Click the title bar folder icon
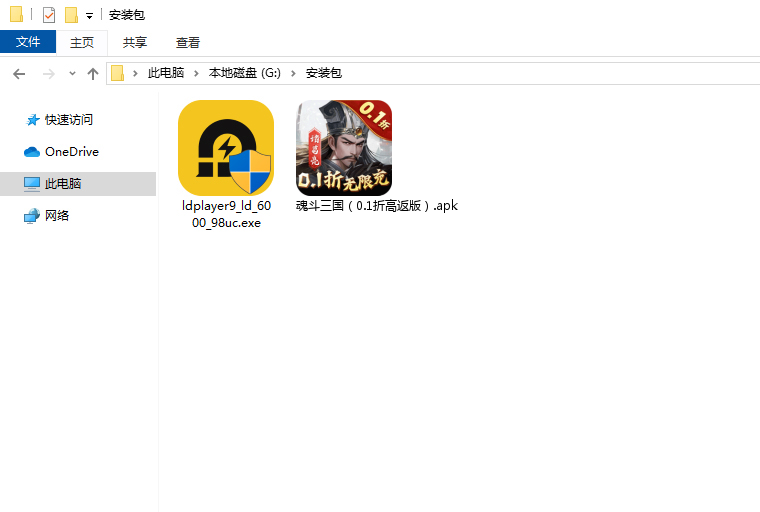 tap(16, 15)
